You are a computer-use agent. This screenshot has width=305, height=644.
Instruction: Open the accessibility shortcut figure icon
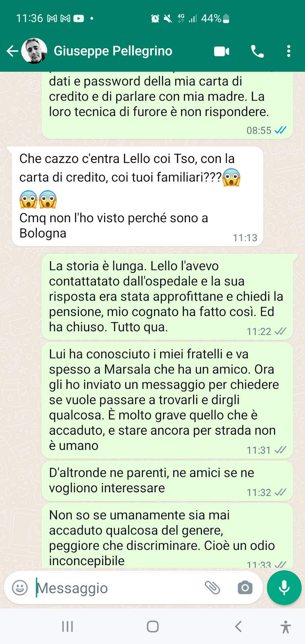(x=286, y=627)
